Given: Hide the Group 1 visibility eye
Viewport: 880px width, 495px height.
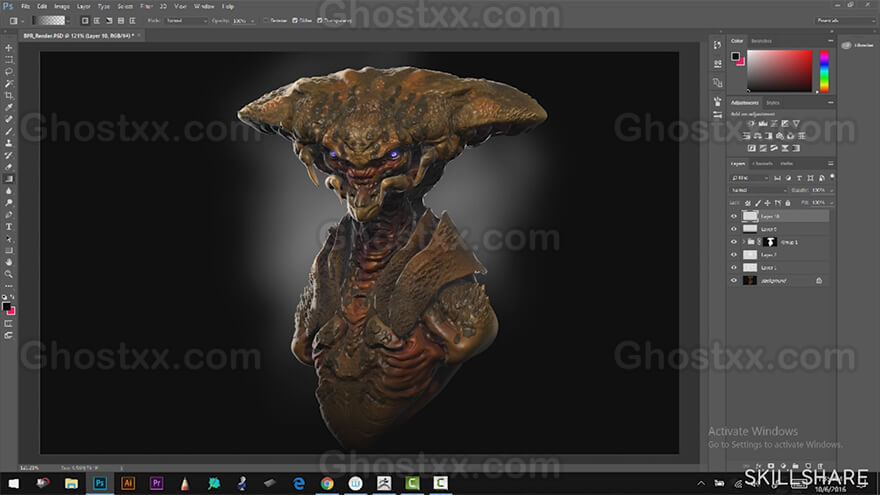Looking at the screenshot, I should click(734, 242).
